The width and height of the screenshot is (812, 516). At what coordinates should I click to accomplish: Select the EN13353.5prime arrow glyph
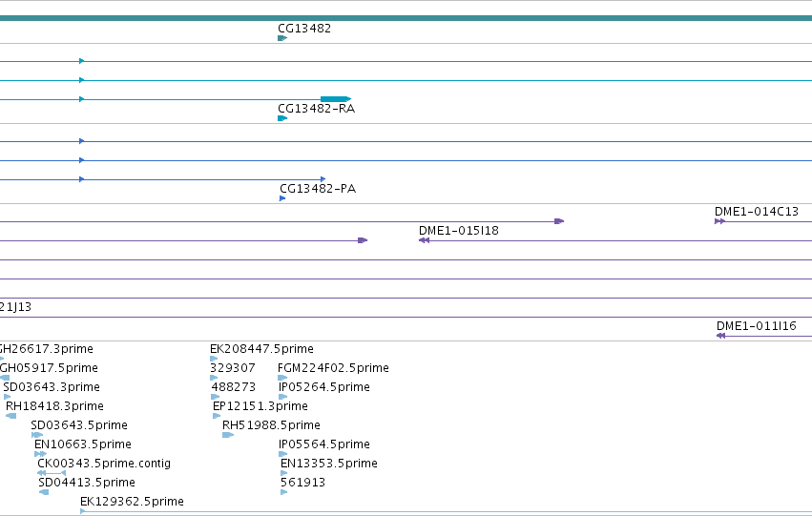[x=283, y=474]
